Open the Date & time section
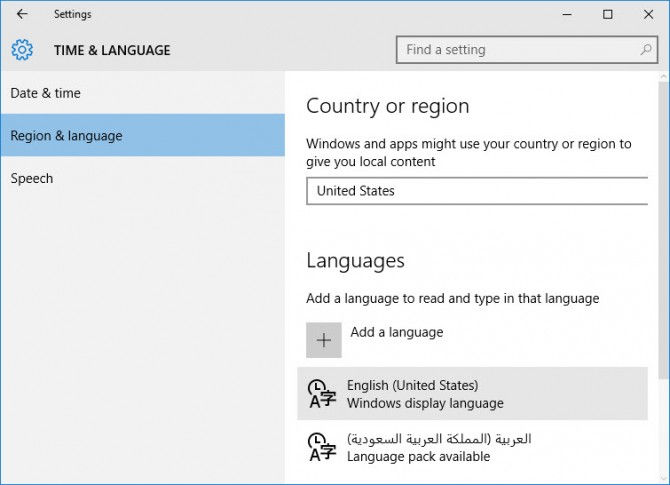Screen dimensions: 670x485 [143, 93]
